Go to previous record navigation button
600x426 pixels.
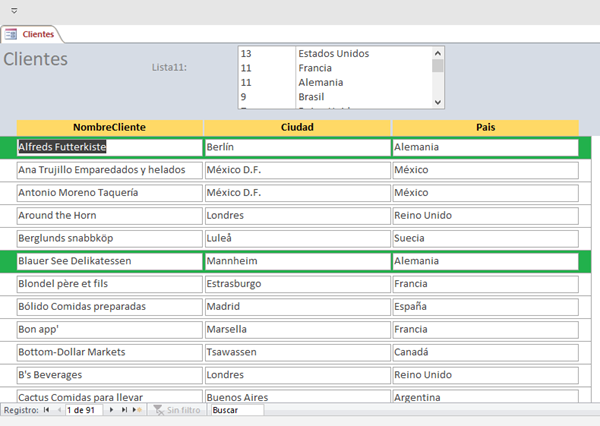tap(59, 410)
